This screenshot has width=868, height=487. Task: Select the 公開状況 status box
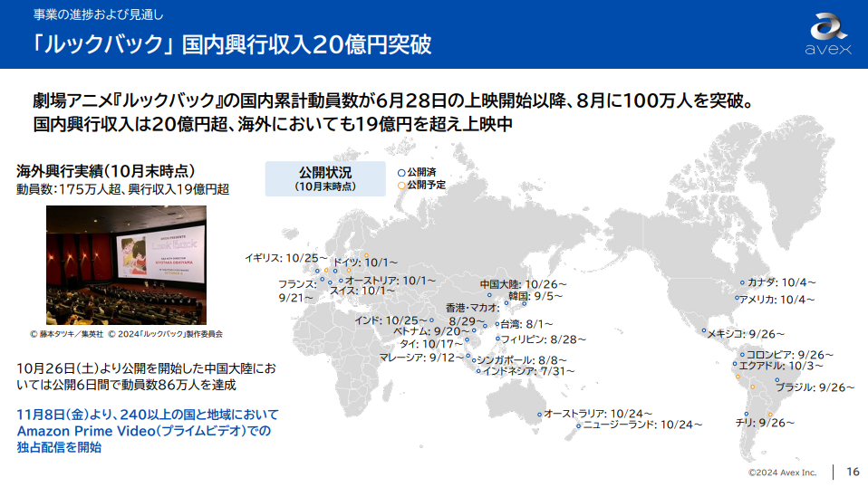[x=324, y=178]
